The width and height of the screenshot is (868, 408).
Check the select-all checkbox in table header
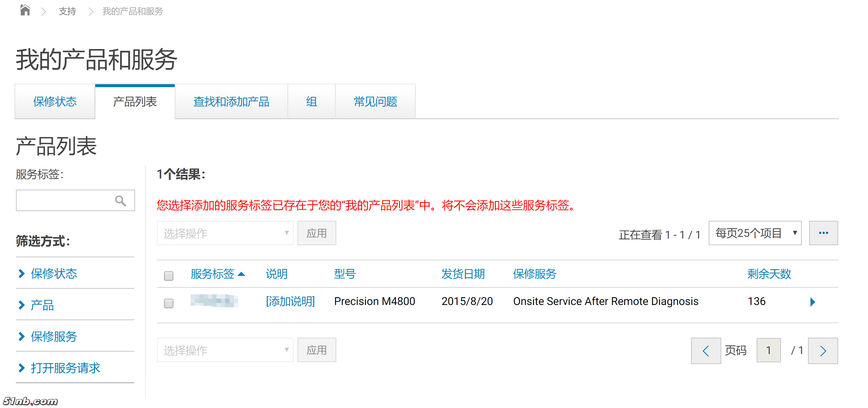[168, 276]
